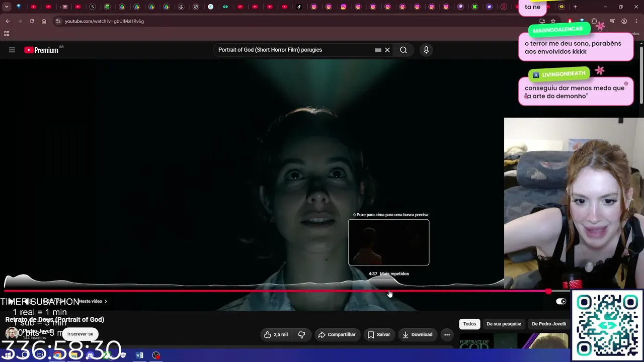Start voice search with the microphone
Screen dimensions: 644x362
(x=426, y=50)
